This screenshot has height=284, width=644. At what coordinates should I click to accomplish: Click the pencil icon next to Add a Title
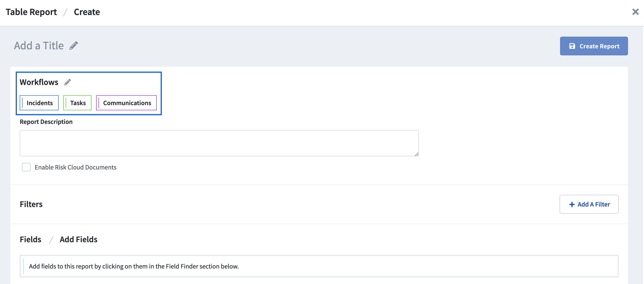pyautogui.click(x=73, y=46)
